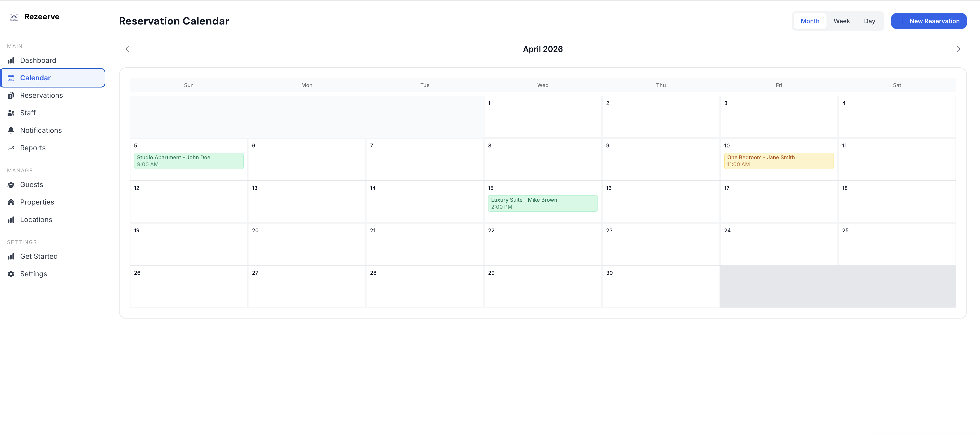Click the Notifications bell icon
980x434 pixels.
tap(11, 130)
